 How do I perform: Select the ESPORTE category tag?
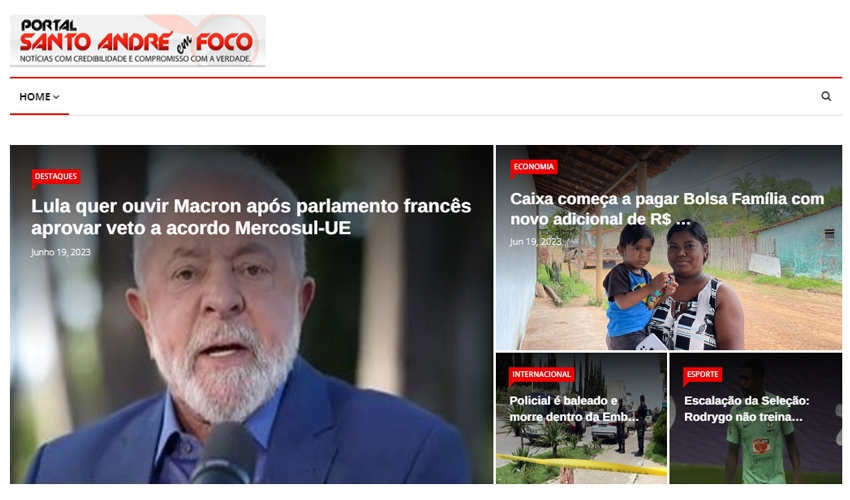pos(702,374)
